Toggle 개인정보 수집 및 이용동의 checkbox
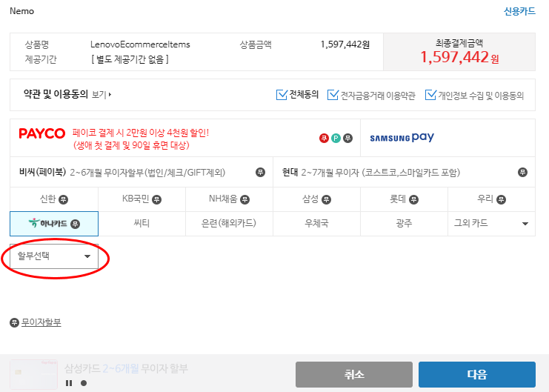549x392 pixels. coord(430,95)
